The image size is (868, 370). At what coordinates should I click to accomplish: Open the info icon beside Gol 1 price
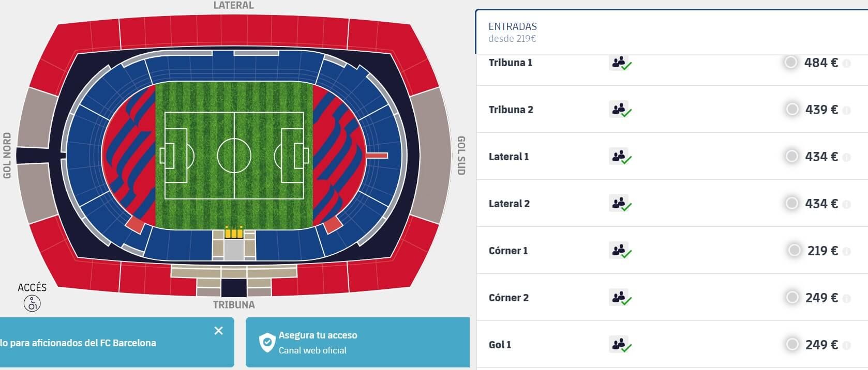[847, 344]
